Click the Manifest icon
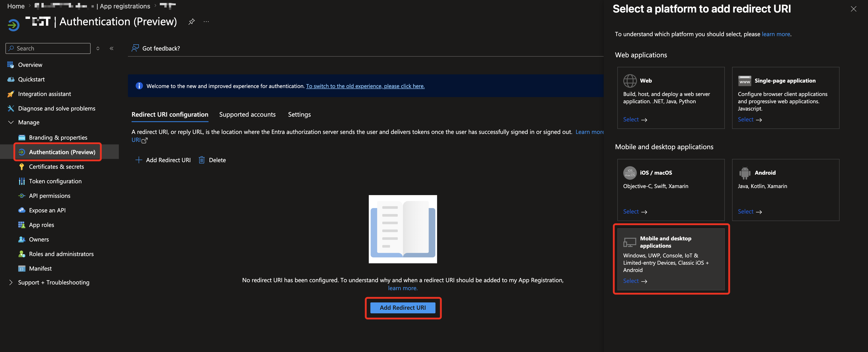 pyautogui.click(x=22, y=268)
